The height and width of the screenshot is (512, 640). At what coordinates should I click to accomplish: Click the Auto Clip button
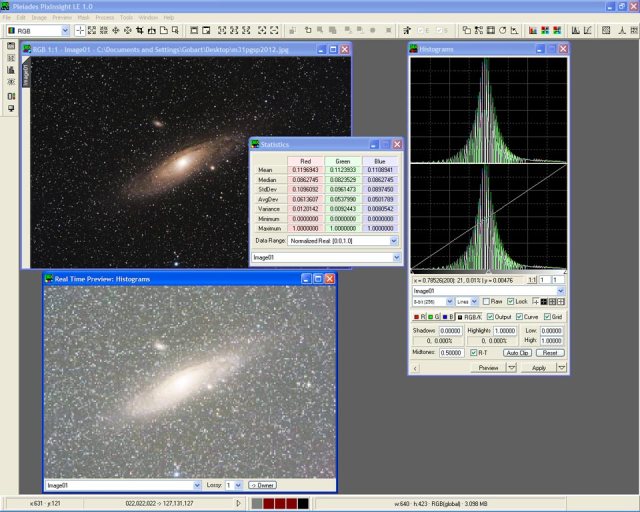click(517, 353)
